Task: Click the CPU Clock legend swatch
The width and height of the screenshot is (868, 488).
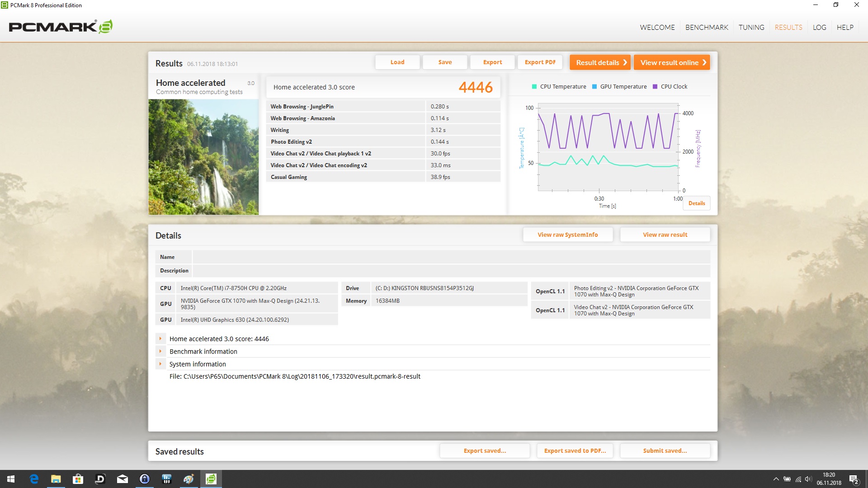Action: click(x=655, y=87)
